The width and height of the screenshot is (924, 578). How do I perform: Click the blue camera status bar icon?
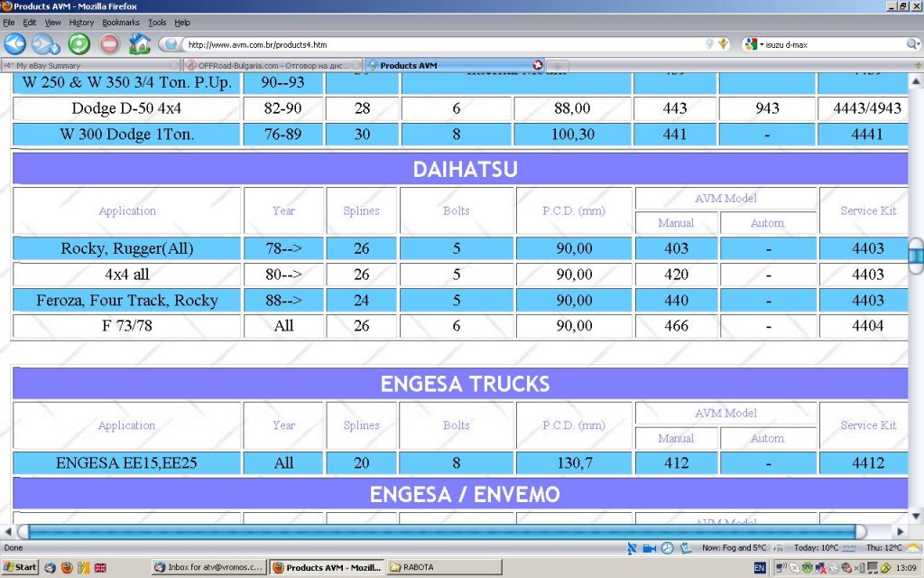(650, 548)
